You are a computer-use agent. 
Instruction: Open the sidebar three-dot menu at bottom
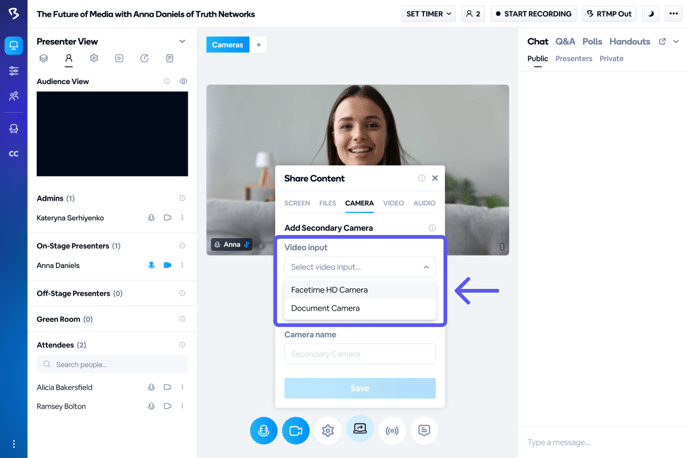click(14, 444)
